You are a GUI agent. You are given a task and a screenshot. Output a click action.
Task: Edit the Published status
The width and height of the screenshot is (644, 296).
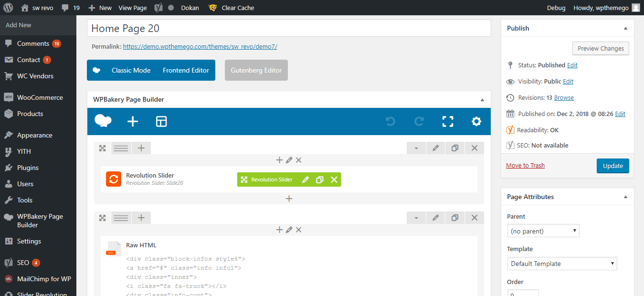click(572, 65)
